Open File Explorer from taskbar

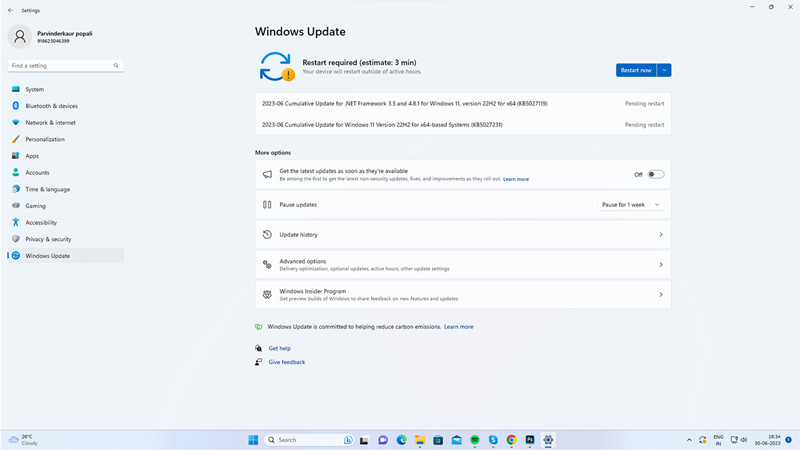tap(420, 440)
